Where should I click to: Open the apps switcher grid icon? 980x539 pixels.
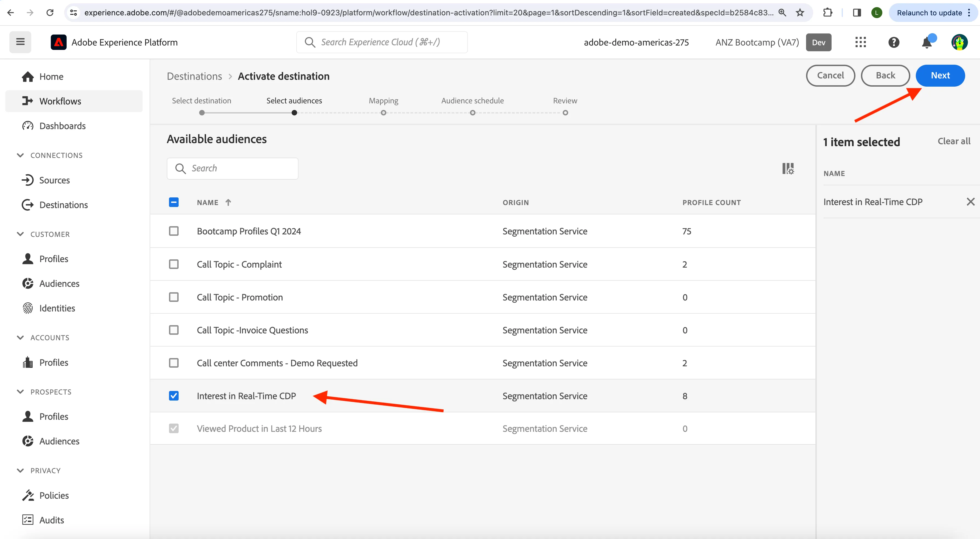[861, 42]
